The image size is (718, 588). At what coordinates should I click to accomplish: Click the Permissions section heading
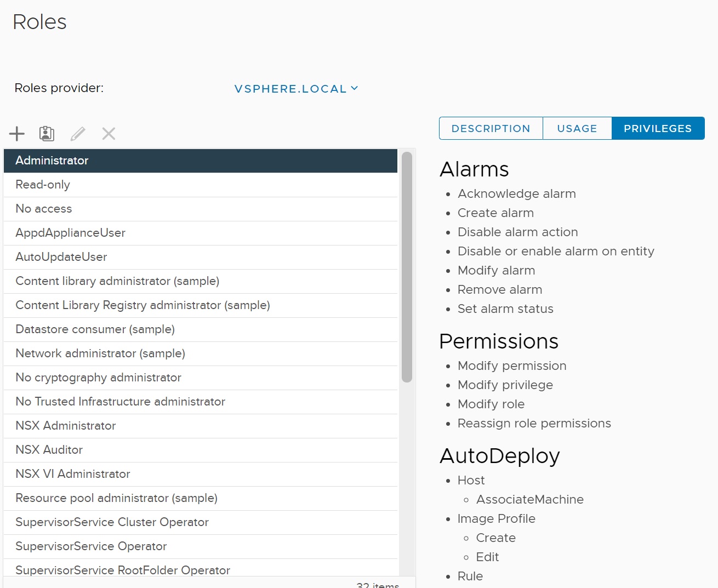coord(499,341)
